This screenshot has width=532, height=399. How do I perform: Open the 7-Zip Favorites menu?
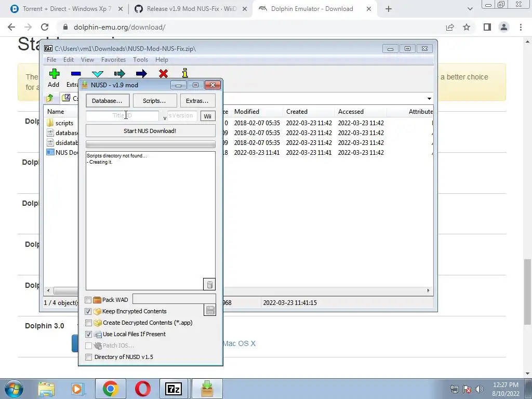[x=113, y=60]
